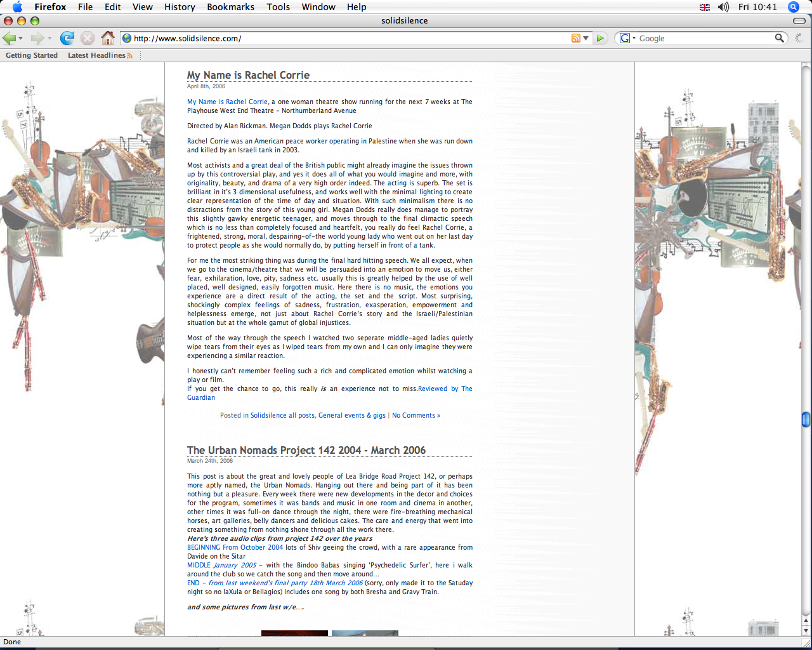The width and height of the screenshot is (812, 650).
Task: Reload the page with the refresh icon
Action: 67,38
